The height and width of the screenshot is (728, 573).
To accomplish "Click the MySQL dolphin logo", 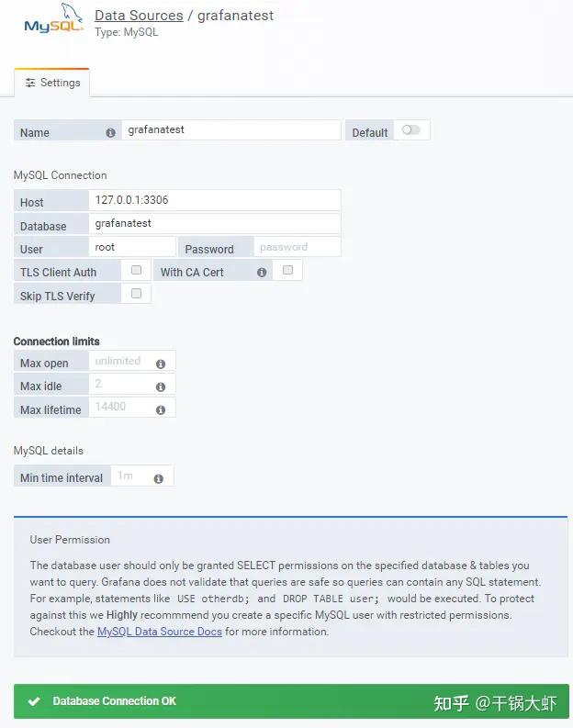I will (53, 18).
